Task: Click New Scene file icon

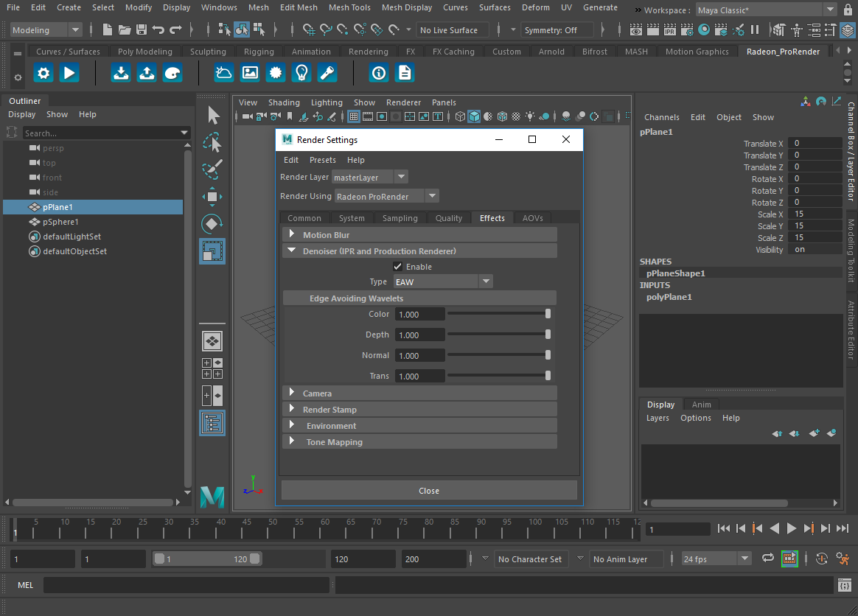Action: pyautogui.click(x=108, y=29)
